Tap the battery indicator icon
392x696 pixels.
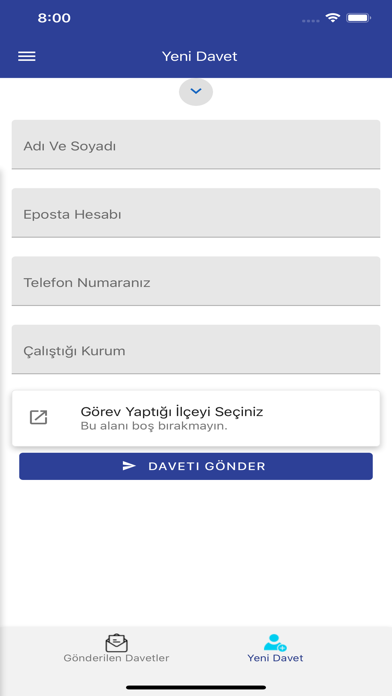tap(359, 18)
